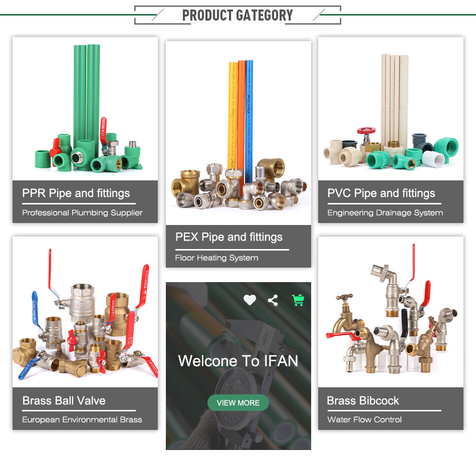Open the green shopping cart icon
The width and height of the screenshot is (476, 458).
298,300
